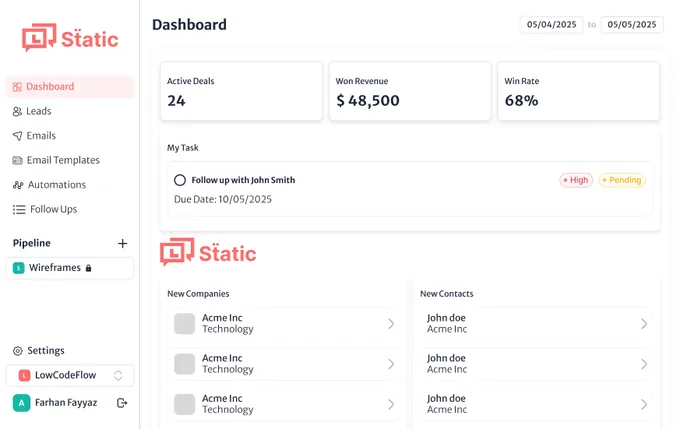Click the Win Rate card
The image size is (680, 429).
coord(579,91)
